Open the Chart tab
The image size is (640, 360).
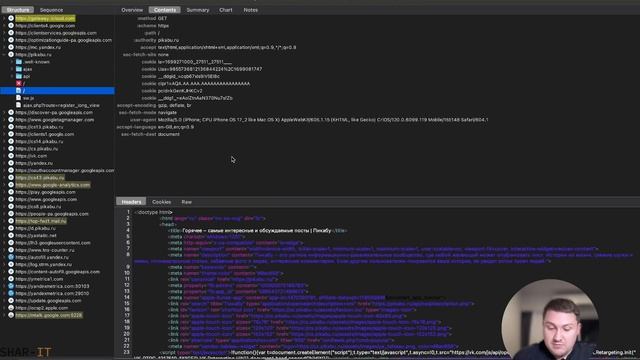pos(226,10)
